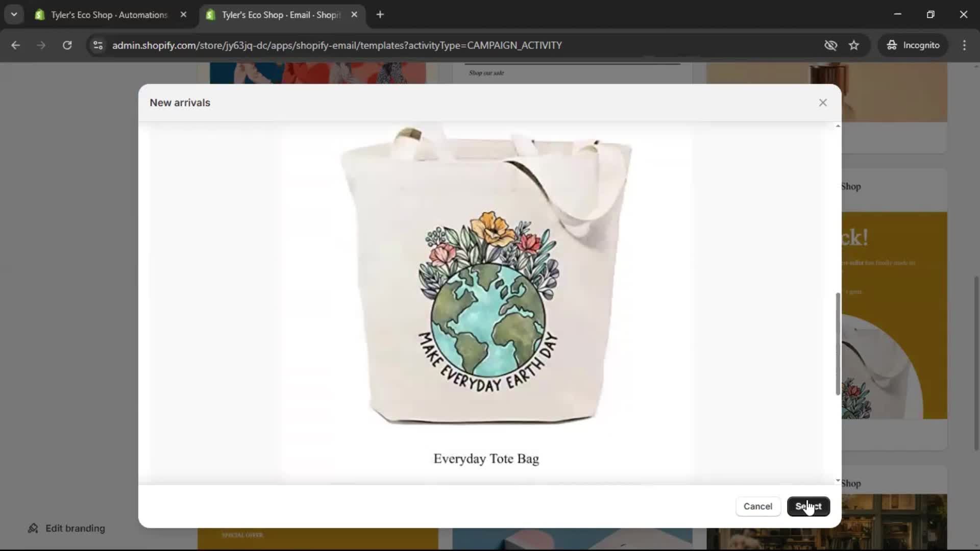Open Chrome's three-dot options menu
Image resolution: width=980 pixels, height=551 pixels.
coord(965,45)
